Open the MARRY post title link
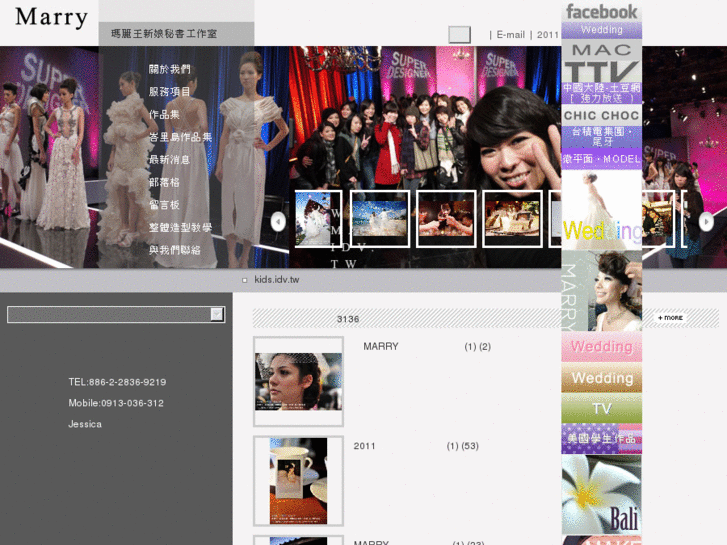The width and height of the screenshot is (727, 545). point(381,346)
